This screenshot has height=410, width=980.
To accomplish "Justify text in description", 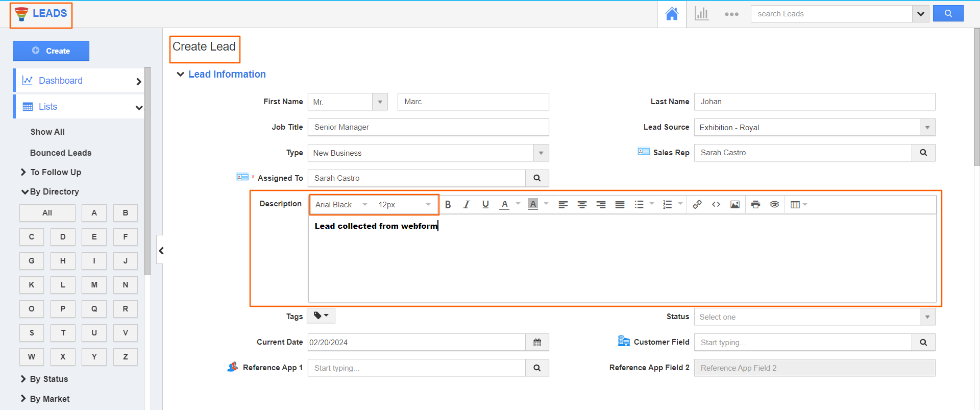I will [620, 205].
